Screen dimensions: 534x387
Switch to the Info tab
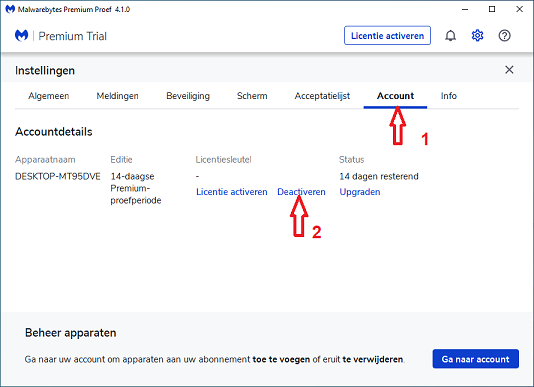pyautogui.click(x=449, y=96)
